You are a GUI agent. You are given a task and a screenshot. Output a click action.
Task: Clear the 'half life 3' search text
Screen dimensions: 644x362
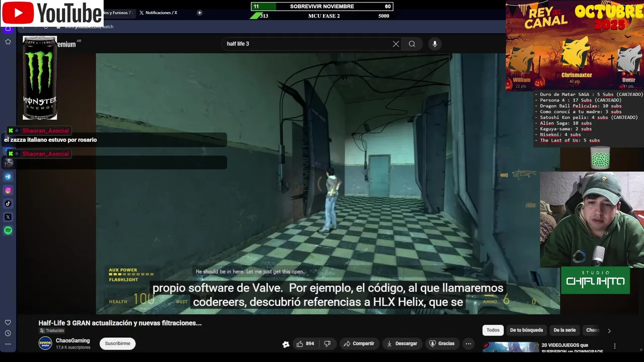396,44
